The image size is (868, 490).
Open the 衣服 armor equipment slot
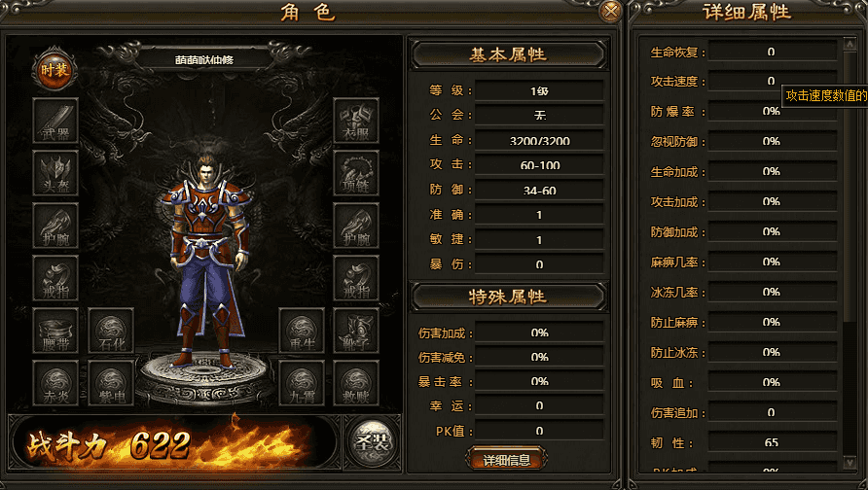coord(356,122)
